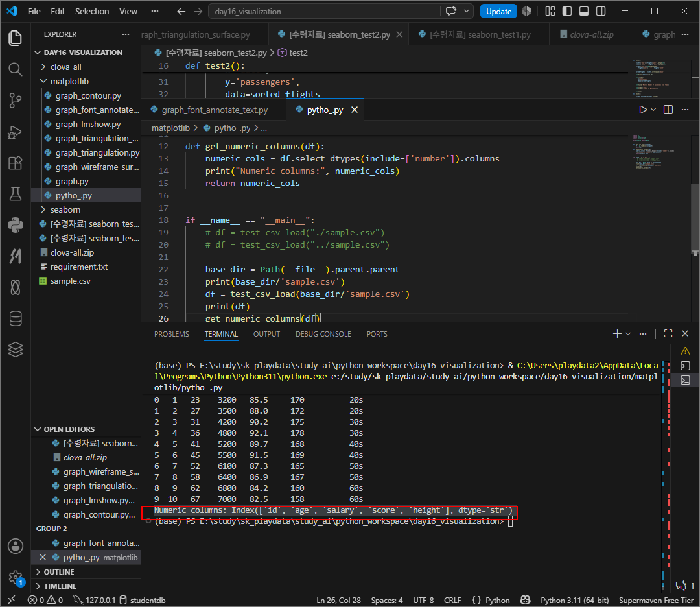
Task: Toggle the Primary Side Bar
Action: (567, 11)
